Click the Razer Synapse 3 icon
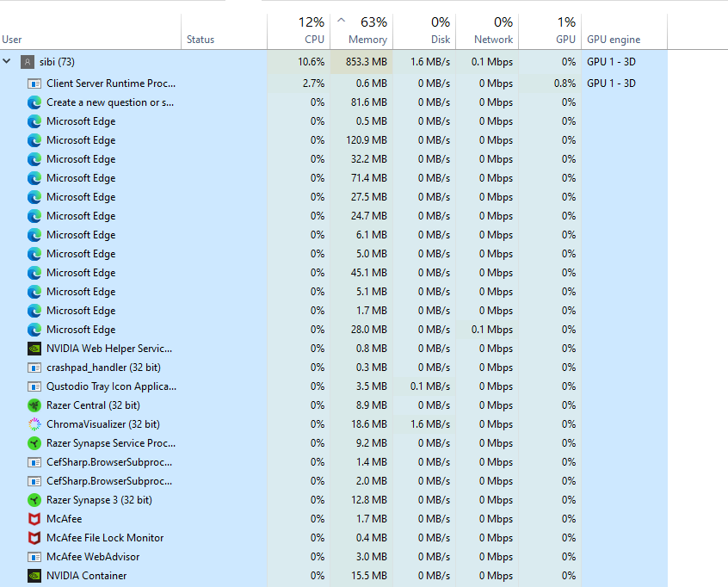Image resolution: width=728 pixels, height=587 pixels. click(x=34, y=500)
